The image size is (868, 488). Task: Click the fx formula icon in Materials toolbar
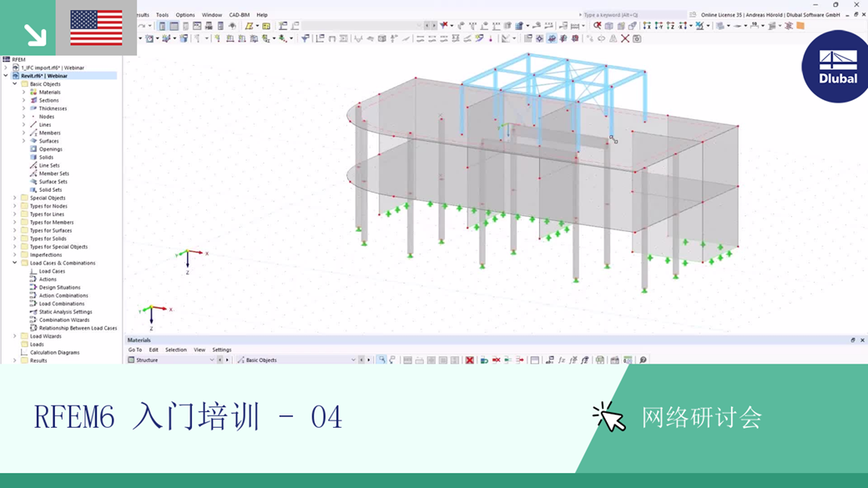[562, 360]
